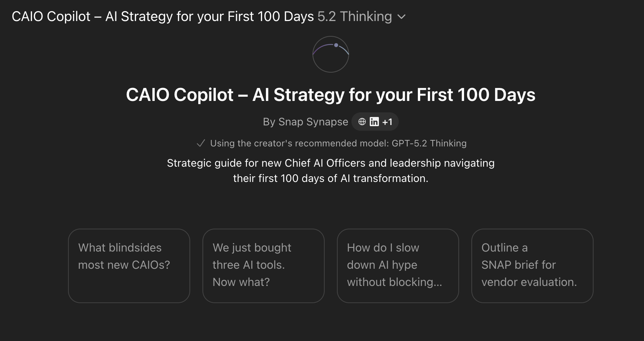Screen dimensions: 644x341
Task: Pick "How do I slow down AI hype" card
Action: [x=398, y=266]
